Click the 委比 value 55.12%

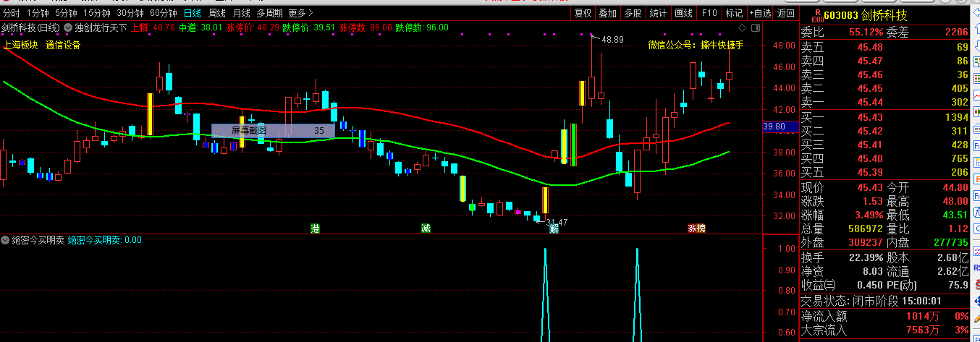click(866, 32)
